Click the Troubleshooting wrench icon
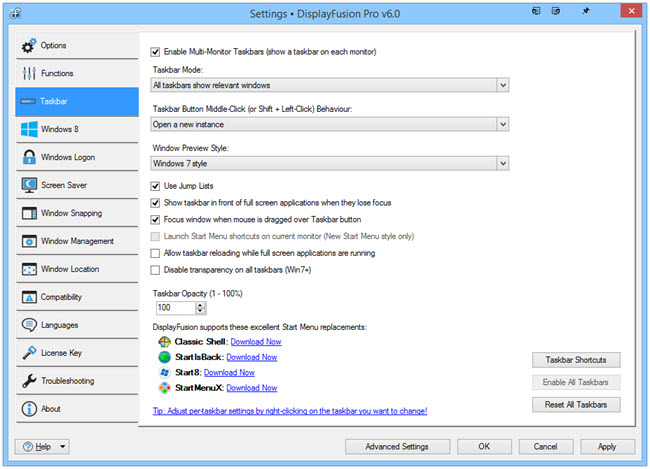This screenshot has height=469, width=650. click(29, 381)
